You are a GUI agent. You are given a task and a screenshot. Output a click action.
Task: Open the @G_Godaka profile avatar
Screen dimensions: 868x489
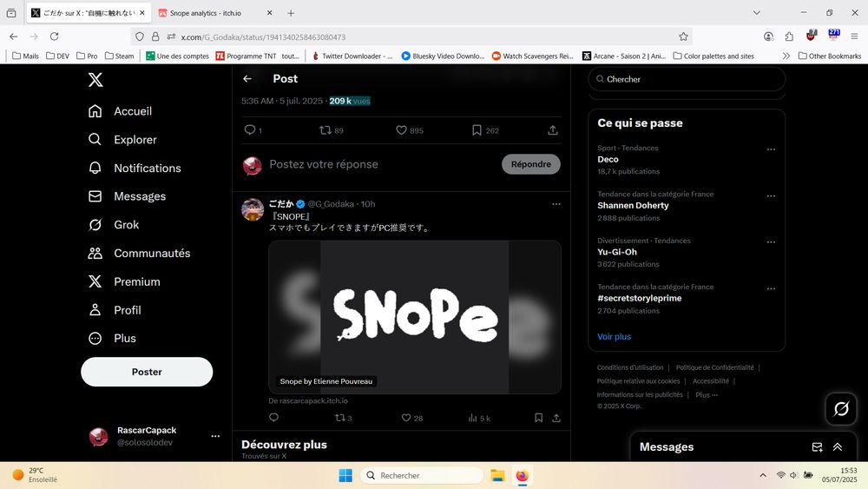click(x=253, y=210)
